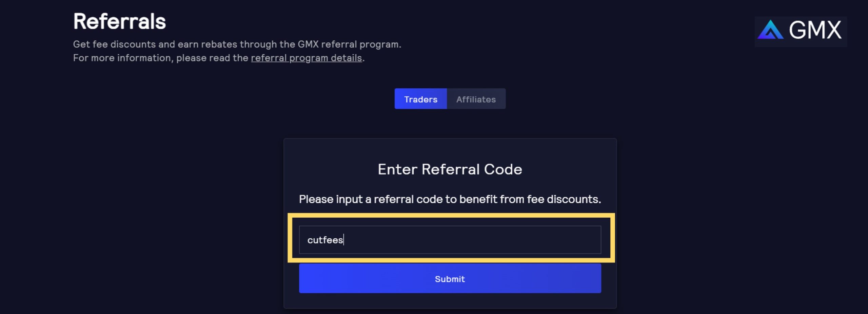Screen dimensions: 868x314
Task: Open the referral program details link
Action: coord(307,58)
